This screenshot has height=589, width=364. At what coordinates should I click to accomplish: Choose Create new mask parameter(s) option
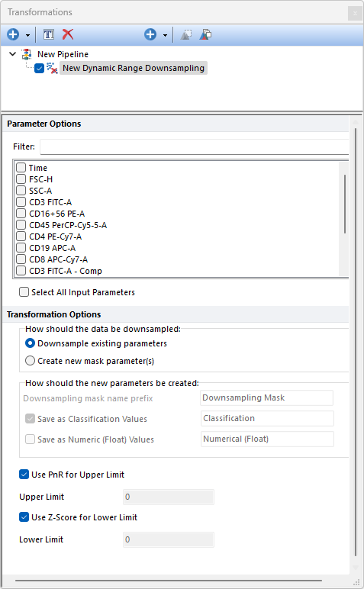point(30,361)
